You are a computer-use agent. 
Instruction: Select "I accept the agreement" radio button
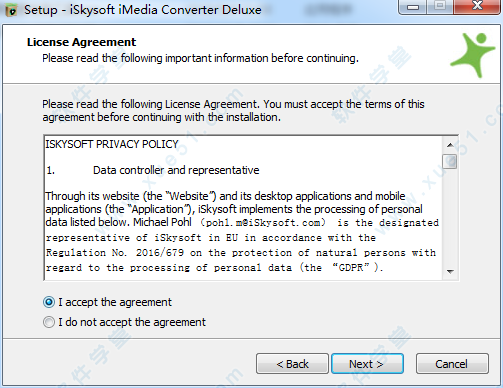coord(49,302)
